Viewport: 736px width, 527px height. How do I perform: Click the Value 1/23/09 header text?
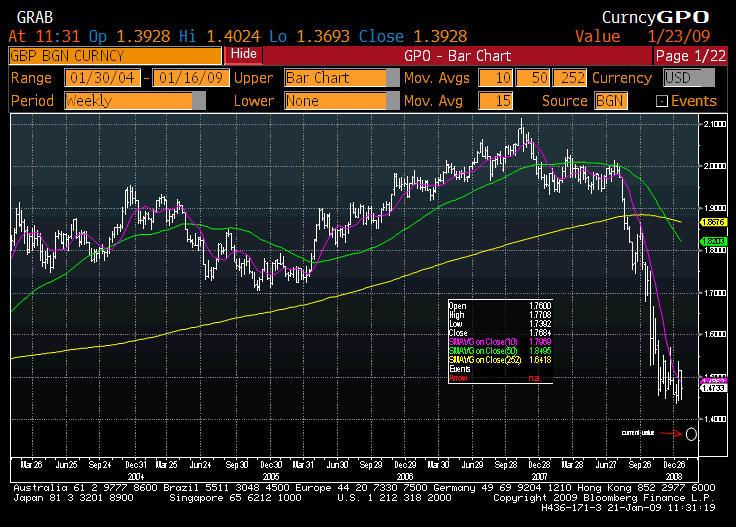pyautogui.click(x=643, y=36)
